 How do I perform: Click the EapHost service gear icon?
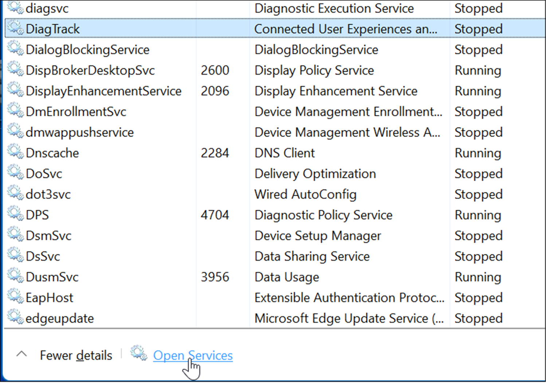click(15, 297)
